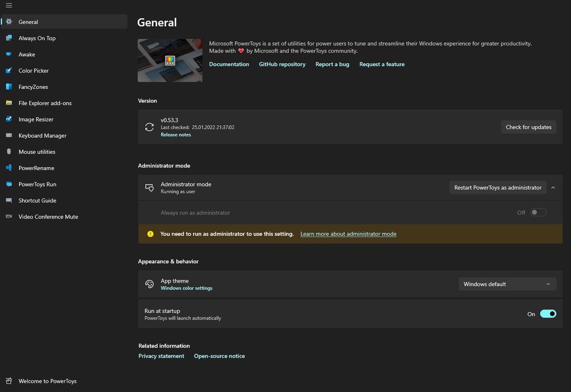
Task: Click Check for updates button
Action: 529,127
